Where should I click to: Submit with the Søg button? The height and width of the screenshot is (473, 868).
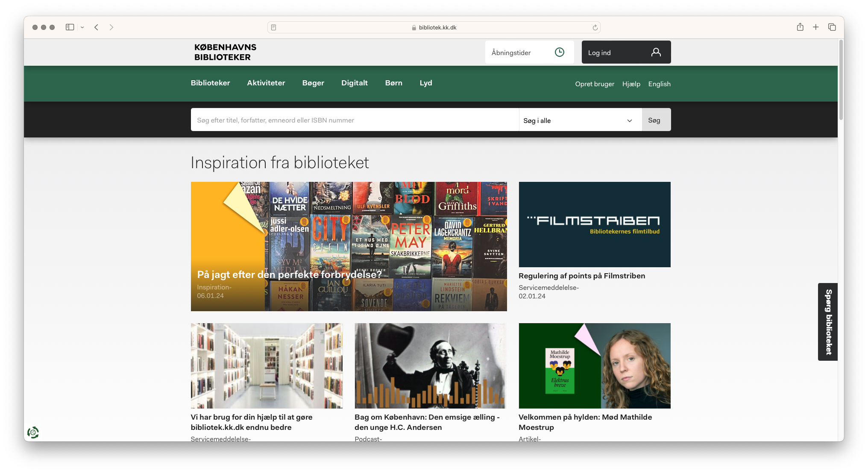click(x=656, y=120)
